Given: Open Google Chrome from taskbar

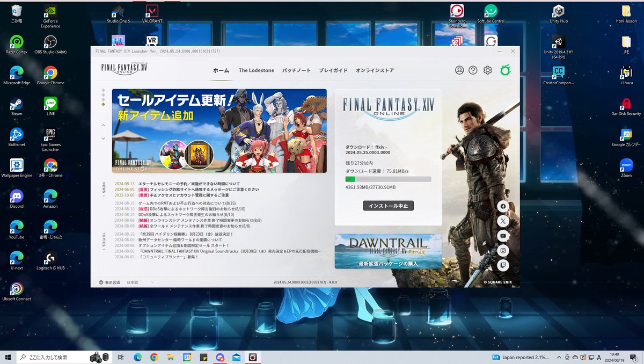Looking at the screenshot, I should 154,357.
